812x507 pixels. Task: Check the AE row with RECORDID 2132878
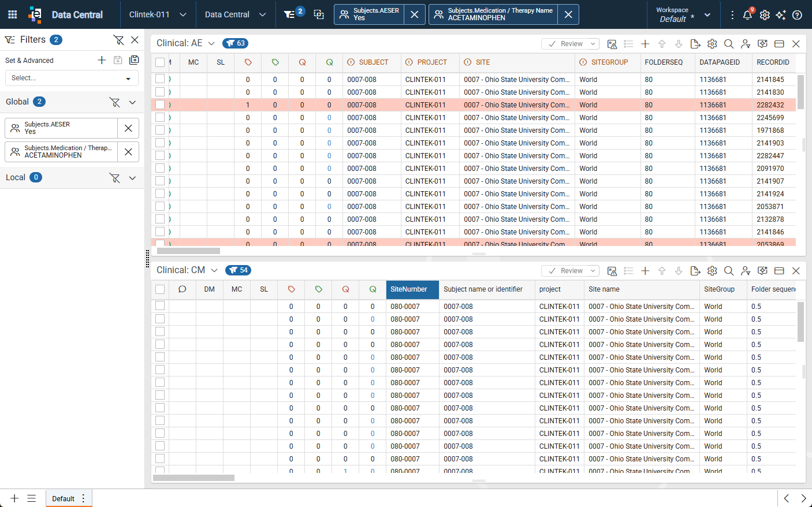pos(160,219)
